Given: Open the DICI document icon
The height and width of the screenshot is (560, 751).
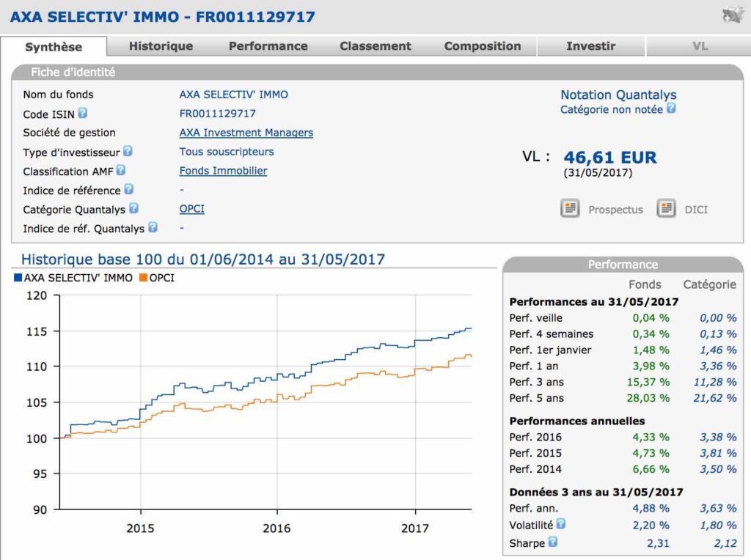Looking at the screenshot, I should pyautogui.click(x=666, y=208).
